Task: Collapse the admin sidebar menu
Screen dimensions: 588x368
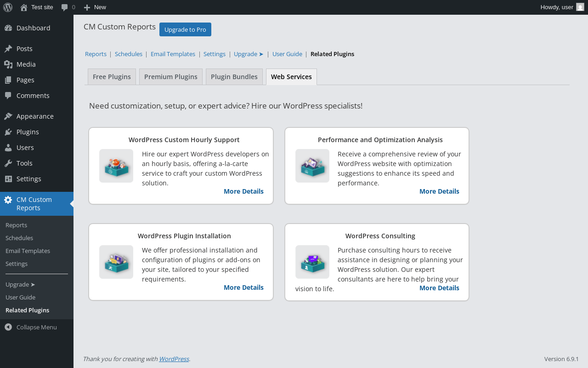Action: pyautogui.click(x=31, y=327)
